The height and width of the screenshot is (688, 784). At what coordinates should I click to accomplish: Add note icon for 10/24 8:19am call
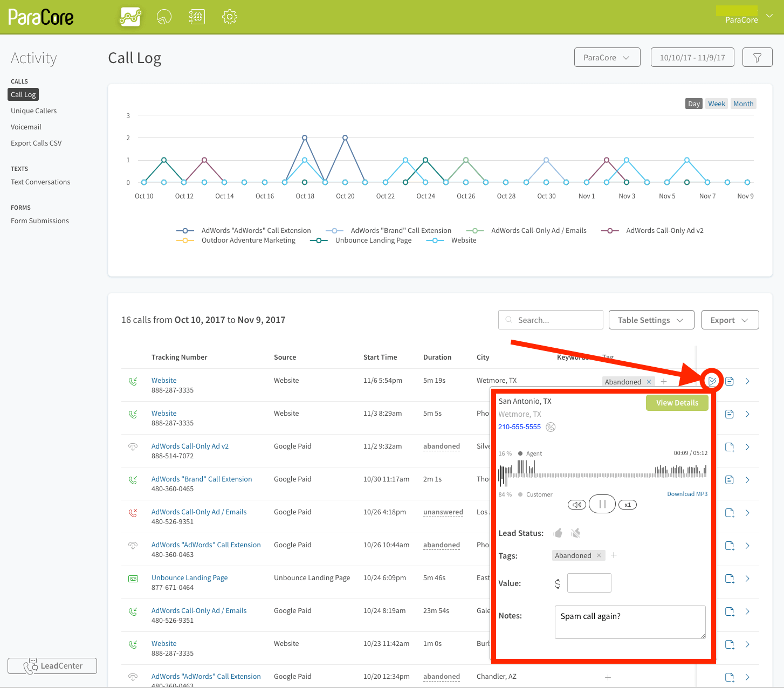tap(730, 611)
